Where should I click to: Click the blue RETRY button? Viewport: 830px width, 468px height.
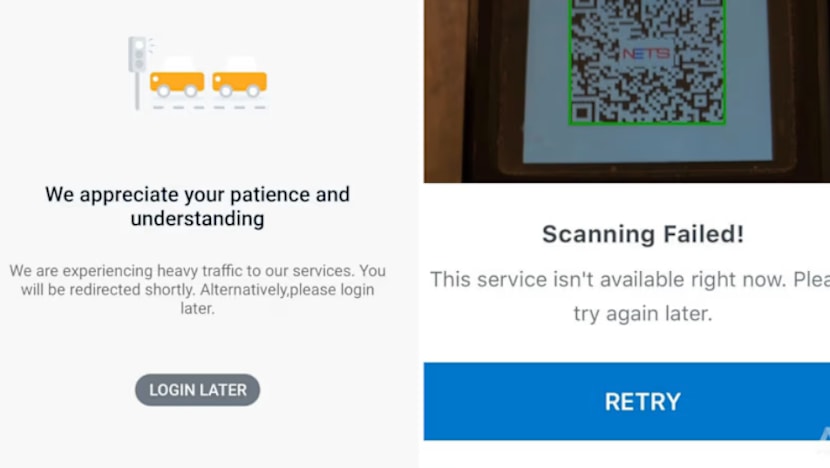[x=627, y=401]
